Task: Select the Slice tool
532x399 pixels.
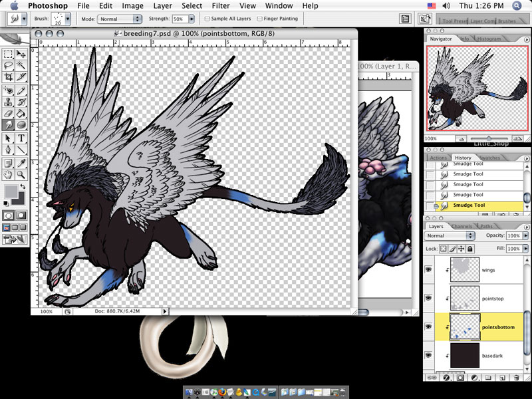Action: [21, 76]
